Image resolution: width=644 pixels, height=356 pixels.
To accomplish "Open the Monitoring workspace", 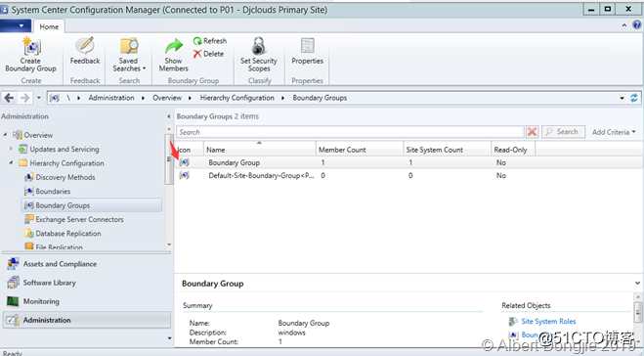I will [x=87, y=301].
